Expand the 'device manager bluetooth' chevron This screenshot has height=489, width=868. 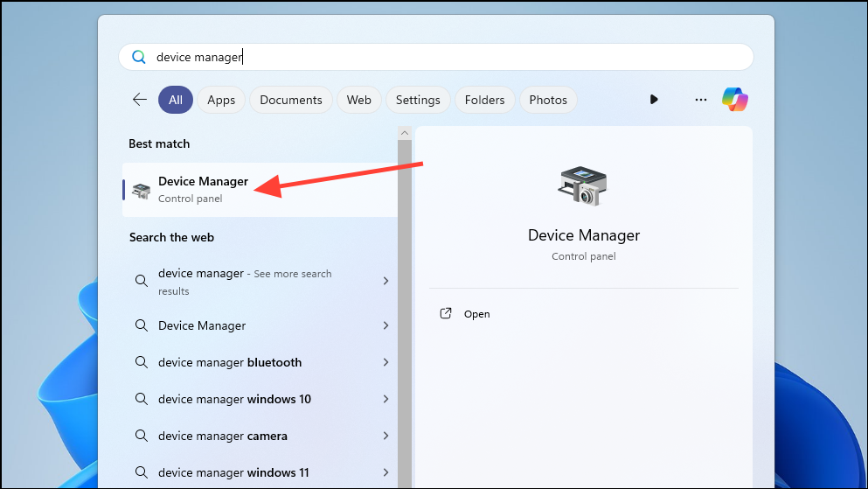(x=385, y=362)
